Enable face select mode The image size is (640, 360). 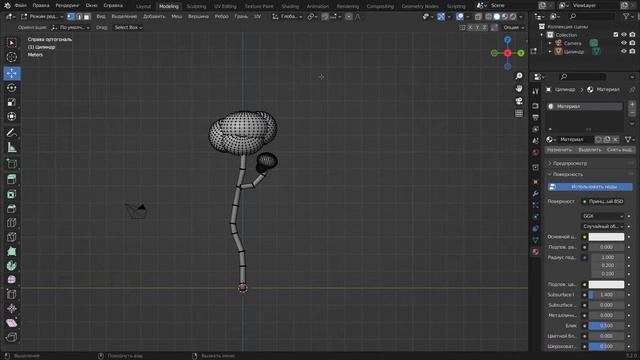click(87, 17)
